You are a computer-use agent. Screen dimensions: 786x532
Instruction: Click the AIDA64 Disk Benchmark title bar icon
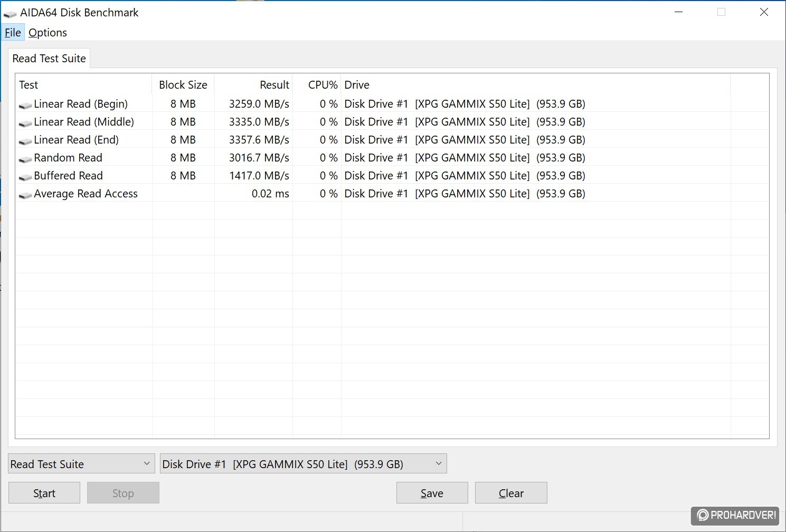coord(10,14)
